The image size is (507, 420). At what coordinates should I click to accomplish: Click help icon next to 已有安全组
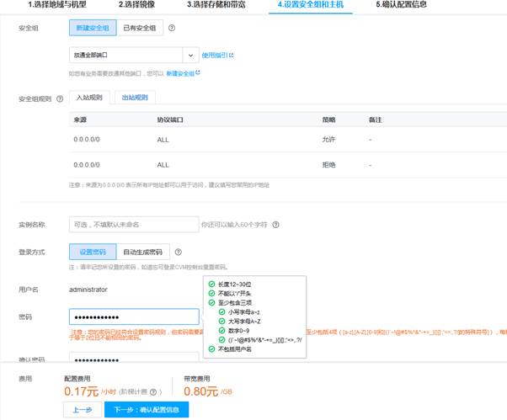pyautogui.click(x=172, y=28)
